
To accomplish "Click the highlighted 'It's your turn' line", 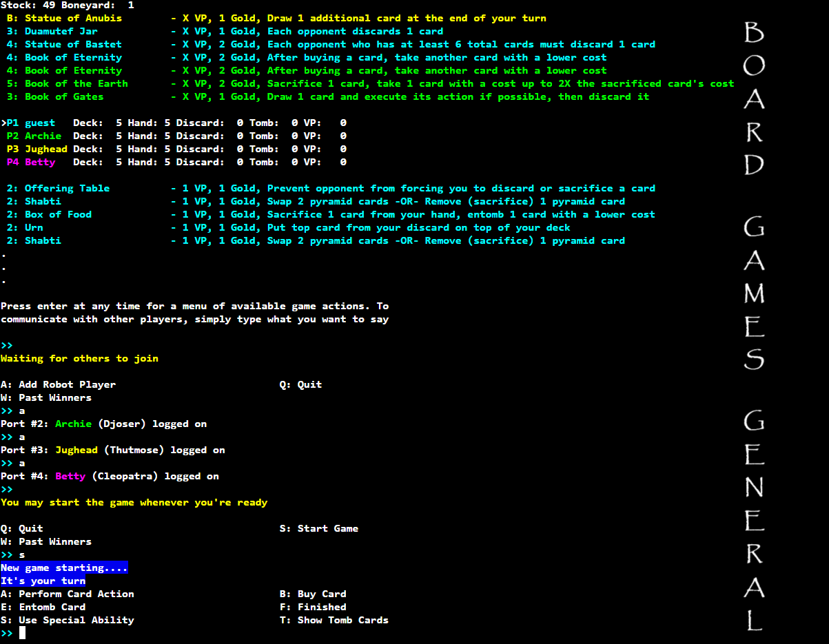I will click(x=43, y=581).
